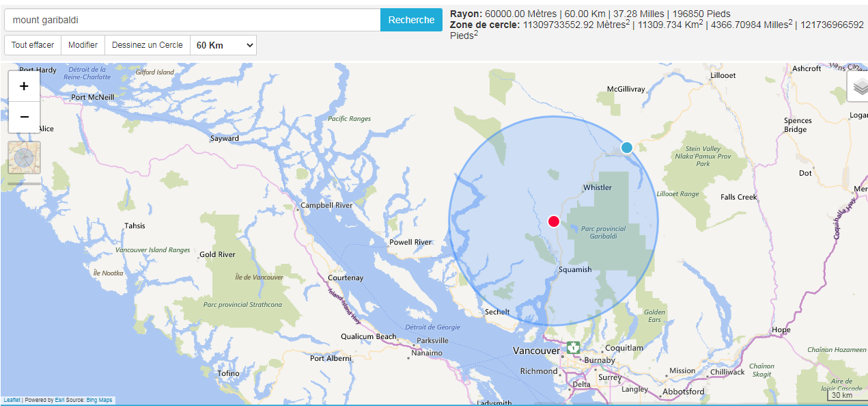Choose the Dessinez un Cercle option

tap(147, 45)
